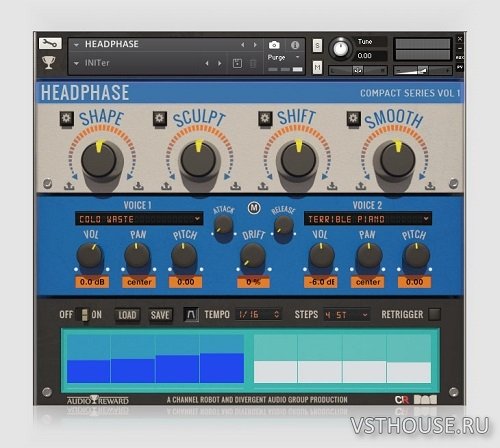Screen dimensions: 500x448
Task: Open SHAPE settings gear icon
Action: tap(66, 119)
